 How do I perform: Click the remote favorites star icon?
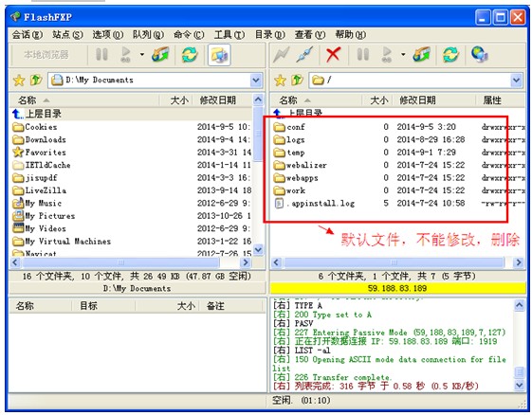pyautogui.click(x=281, y=81)
